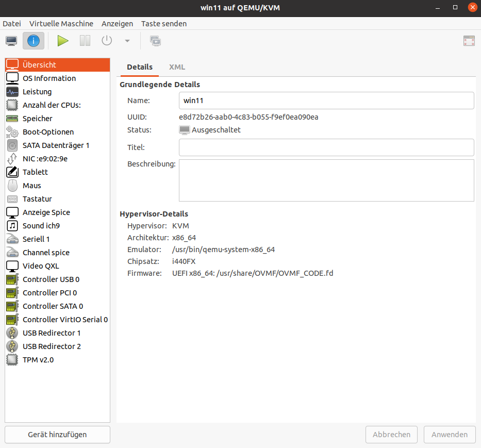The width and height of the screenshot is (481, 448).
Task: Select Boot-Optionen in the sidebar
Action: (48, 132)
